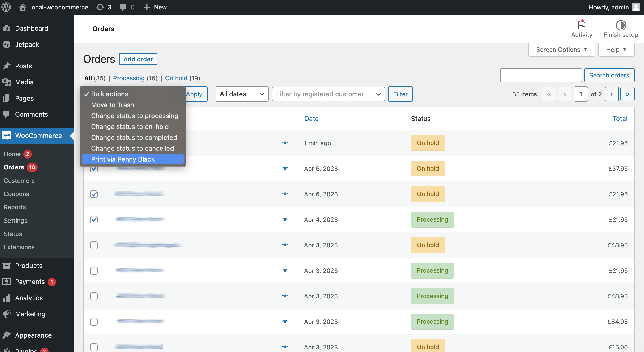
Task: Select Move to Trash option
Action: tap(133, 105)
